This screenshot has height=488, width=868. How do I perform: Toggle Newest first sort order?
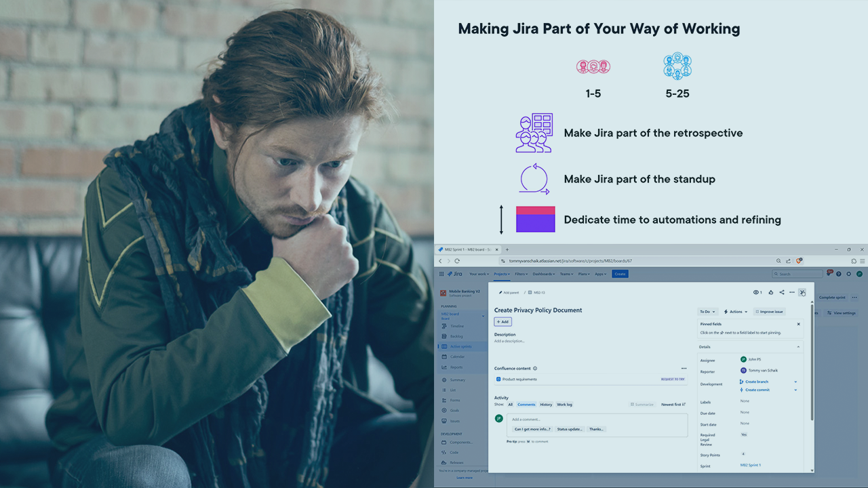pos(673,405)
